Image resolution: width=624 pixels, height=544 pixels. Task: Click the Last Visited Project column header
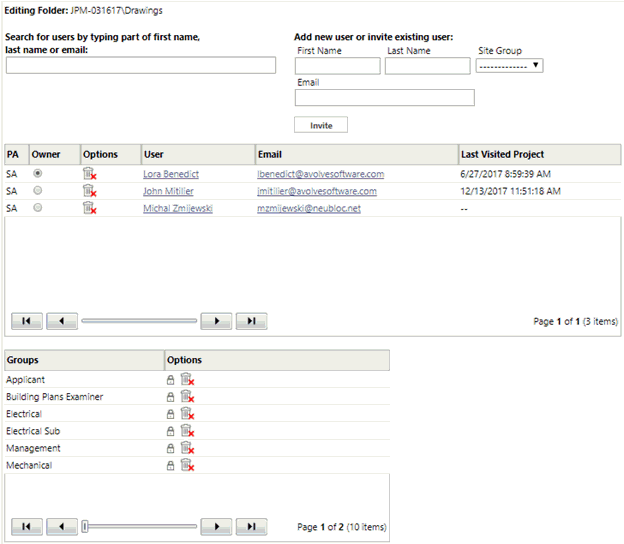point(502,154)
